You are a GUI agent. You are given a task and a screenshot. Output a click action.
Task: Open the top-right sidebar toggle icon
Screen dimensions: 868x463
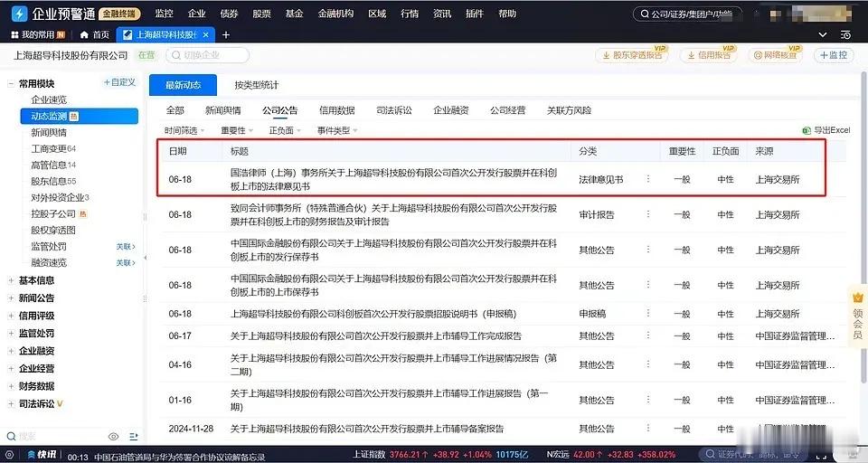pos(845,35)
